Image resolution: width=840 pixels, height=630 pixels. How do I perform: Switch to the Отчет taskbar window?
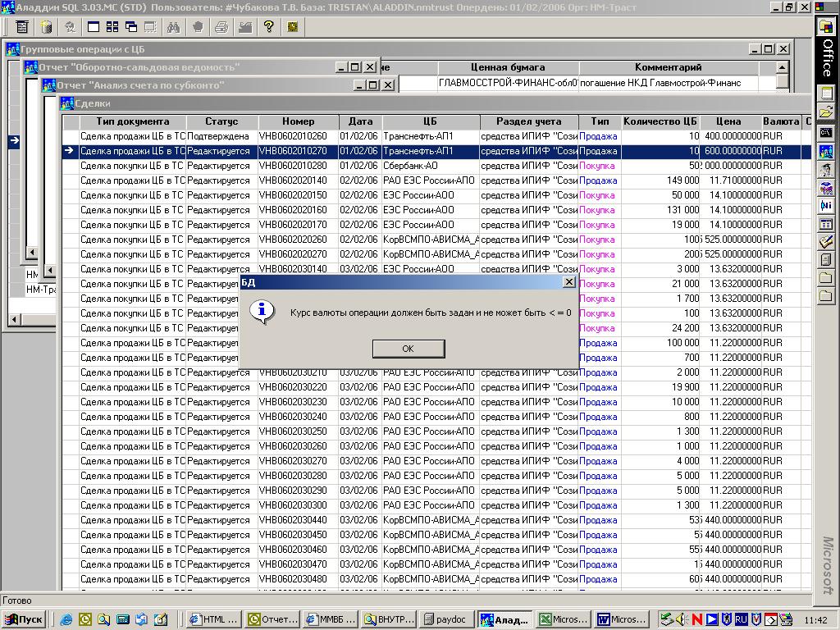click(273, 619)
